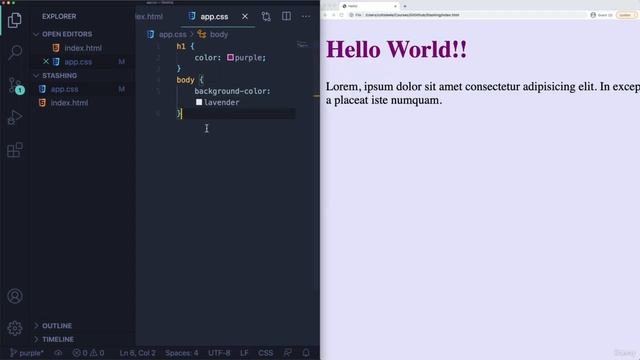Collapse the Open Editors section
This screenshot has height=360, width=640.
tap(67, 34)
